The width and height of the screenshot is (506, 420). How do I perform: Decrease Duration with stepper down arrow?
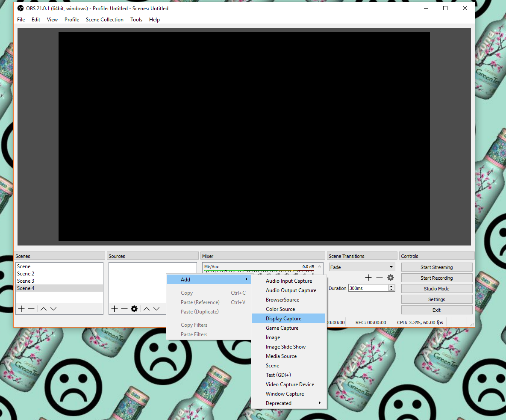391,290
